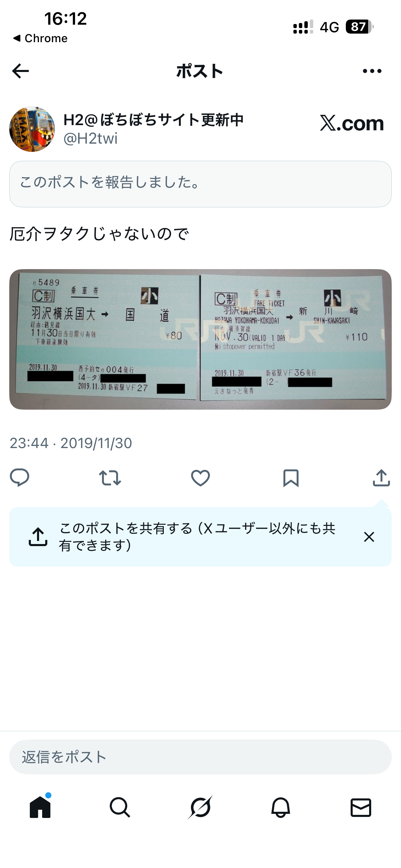
Task: Tap the reply speech bubble icon
Action: [x=20, y=478]
